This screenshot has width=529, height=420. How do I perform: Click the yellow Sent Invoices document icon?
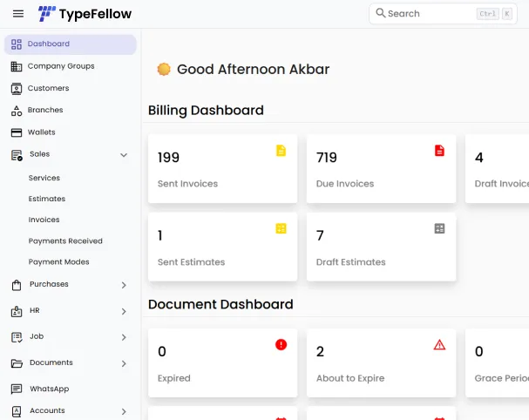[x=281, y=151]
